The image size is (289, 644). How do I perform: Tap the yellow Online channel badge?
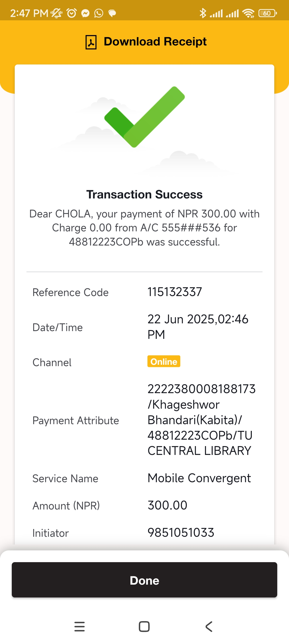coord(164,361)
